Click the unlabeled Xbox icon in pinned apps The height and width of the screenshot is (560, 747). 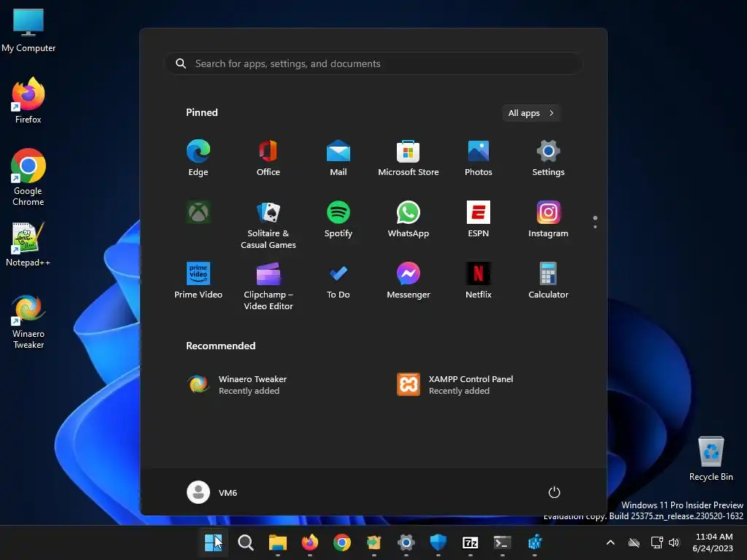coord(198,212)
